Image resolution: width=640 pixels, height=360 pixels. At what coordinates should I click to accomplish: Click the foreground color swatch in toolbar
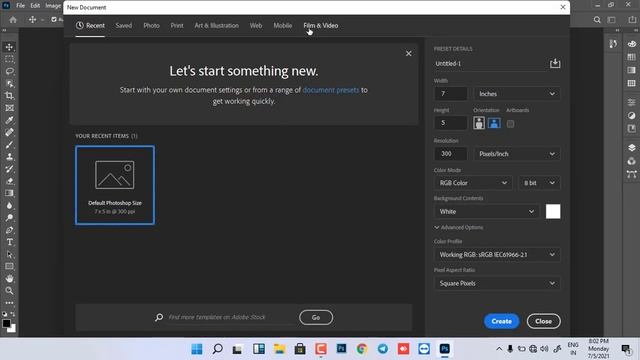(x=6, y=323)
